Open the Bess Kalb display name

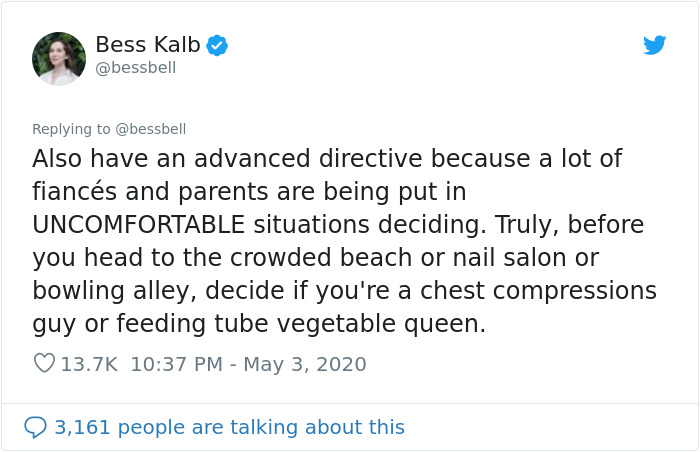click(147, 44)
